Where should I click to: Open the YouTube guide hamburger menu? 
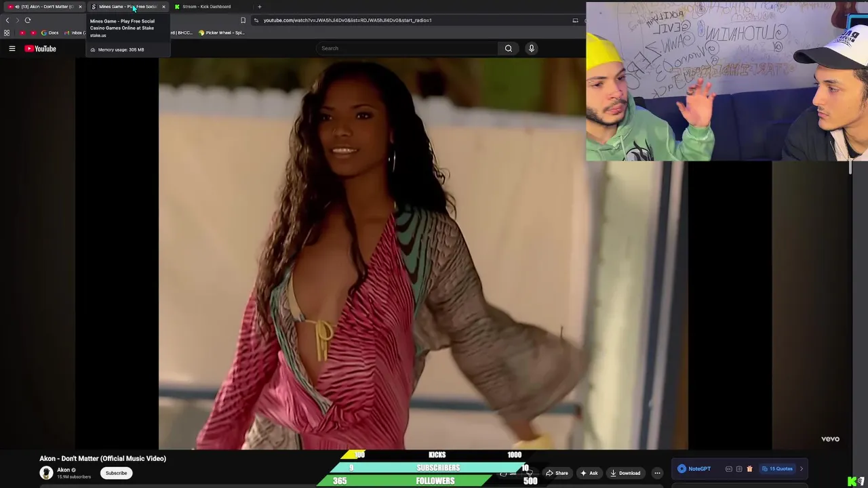click(x=12, y=48)
